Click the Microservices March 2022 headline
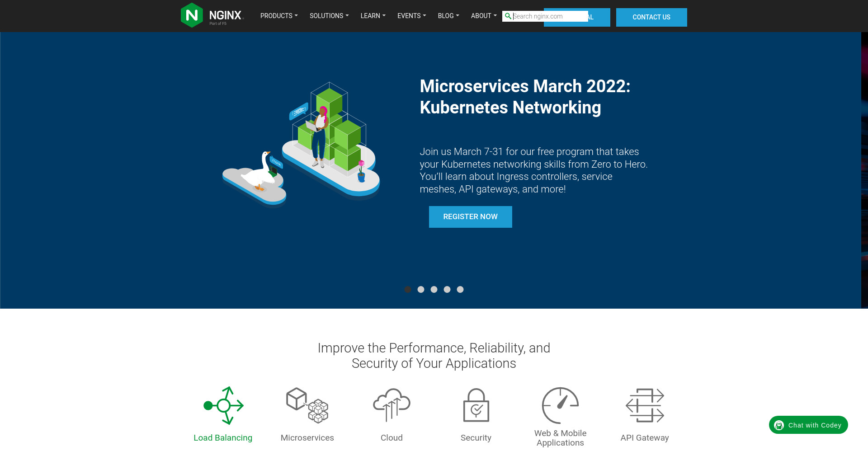The height and width of the screenshot is (451, 868). pyautogui.click(x=525, y=97)
